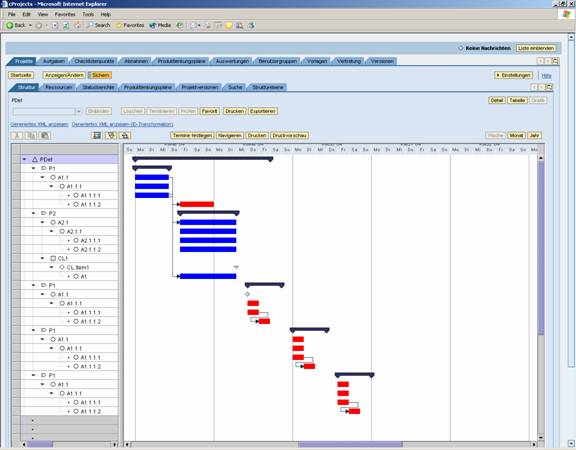Click the dark expand-all icon above tree
The image size is (576, 450).
97,136
